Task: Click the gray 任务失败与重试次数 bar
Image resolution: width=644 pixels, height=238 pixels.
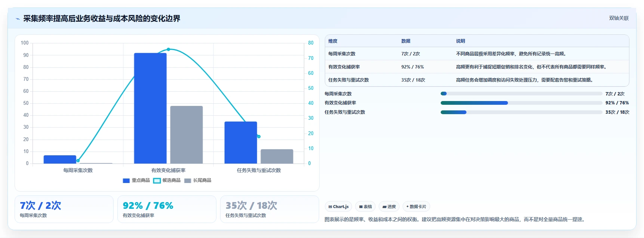Action: tap(277, 156)
